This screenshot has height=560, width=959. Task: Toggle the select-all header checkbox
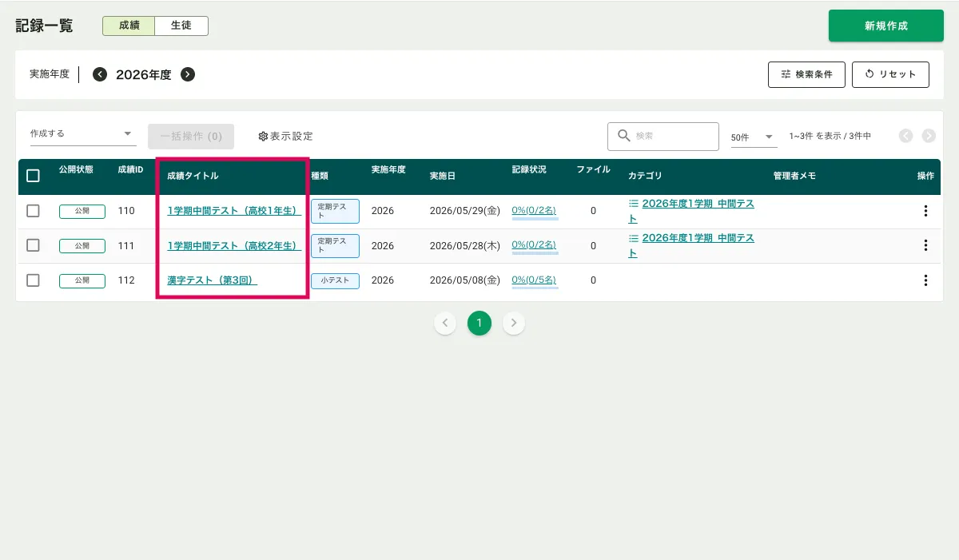click(33, 176)
